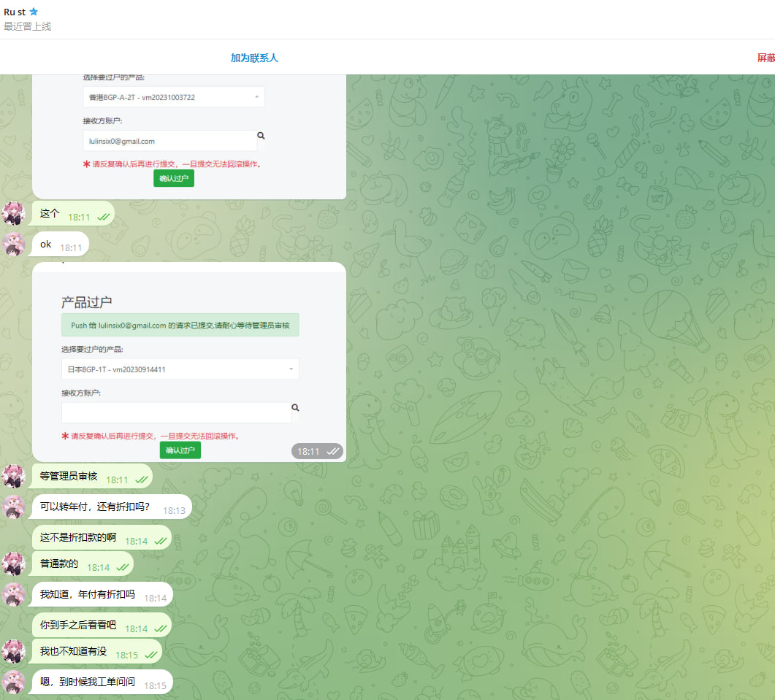Select the 可以转年付，还有折扣吗? message

pyautogui.click(x=112, y=507)
